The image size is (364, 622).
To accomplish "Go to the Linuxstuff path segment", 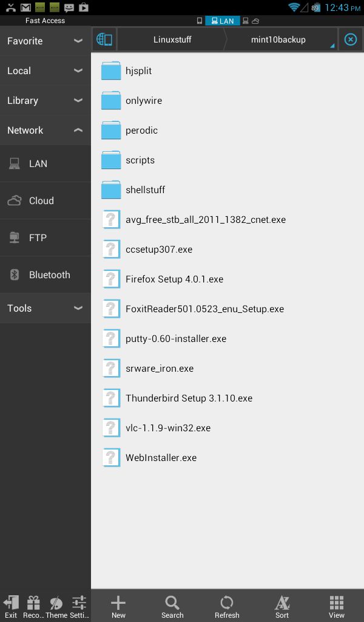I will coord(172,39).
